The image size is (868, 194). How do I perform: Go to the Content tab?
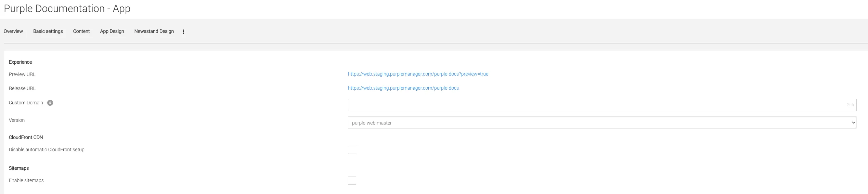(x=81, y=31)
